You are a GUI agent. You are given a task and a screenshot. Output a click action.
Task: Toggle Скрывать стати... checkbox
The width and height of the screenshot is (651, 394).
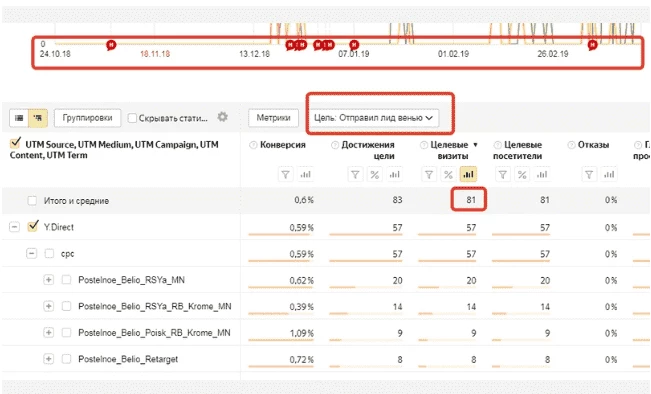point(132,118)
